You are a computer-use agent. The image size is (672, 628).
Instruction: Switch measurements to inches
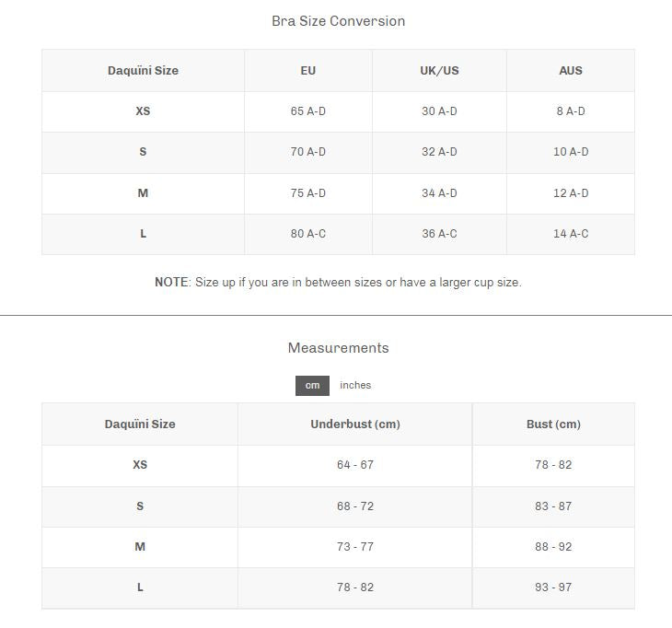pos(355,385)
